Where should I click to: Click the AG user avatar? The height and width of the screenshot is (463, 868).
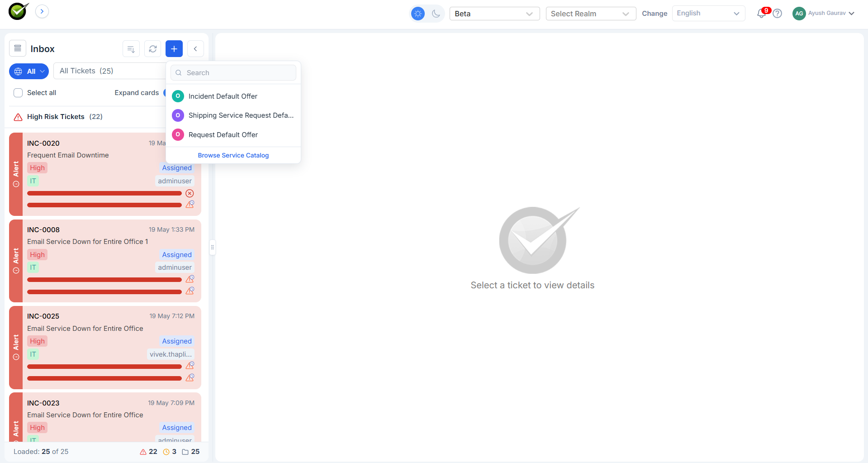(x=799, y=14)
